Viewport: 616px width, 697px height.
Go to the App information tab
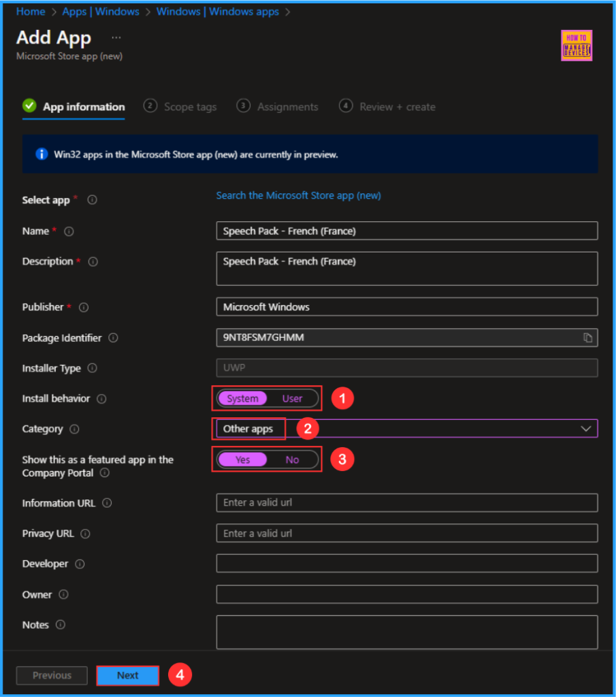(x=74, y=107)
